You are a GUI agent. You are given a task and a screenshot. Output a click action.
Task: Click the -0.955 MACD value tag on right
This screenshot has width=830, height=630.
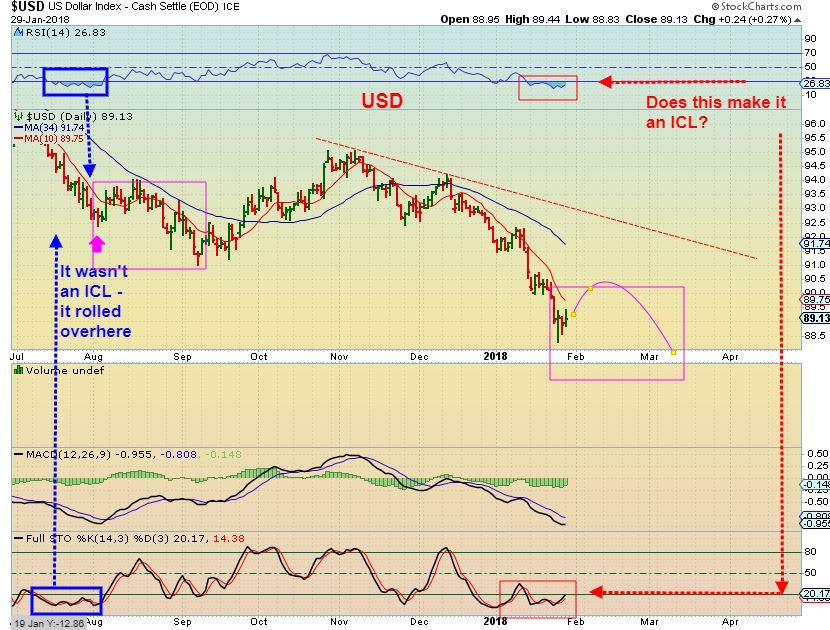pos(816,524)
